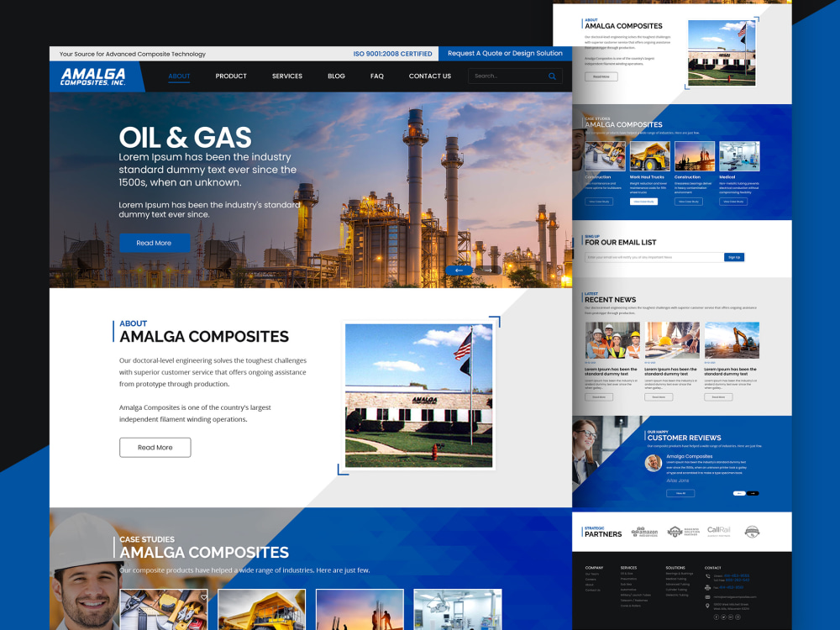Click excavator photo in Recent News
Screen dimensions: 840x630
(x=732, y=340)
